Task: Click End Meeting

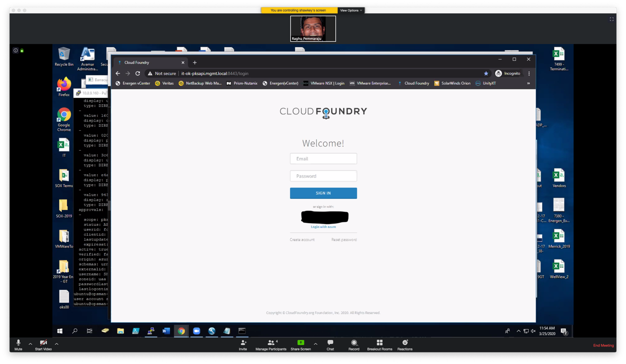Action: [x=604, y=346]
